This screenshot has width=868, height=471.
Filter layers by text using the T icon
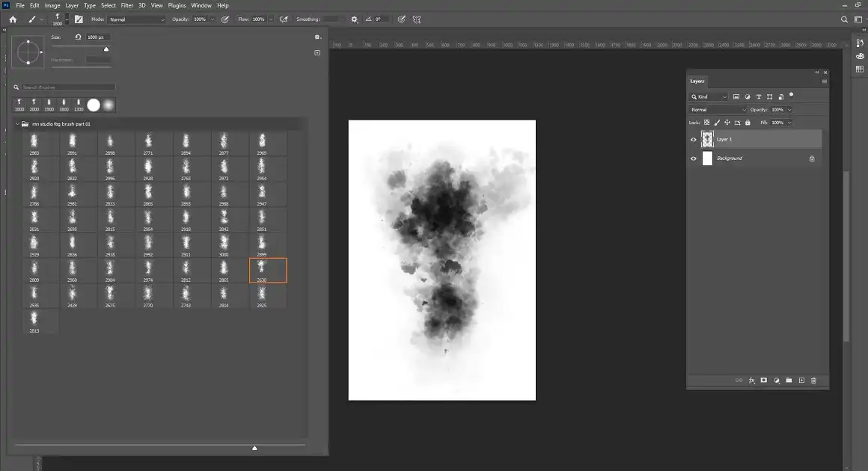(758, 96)
